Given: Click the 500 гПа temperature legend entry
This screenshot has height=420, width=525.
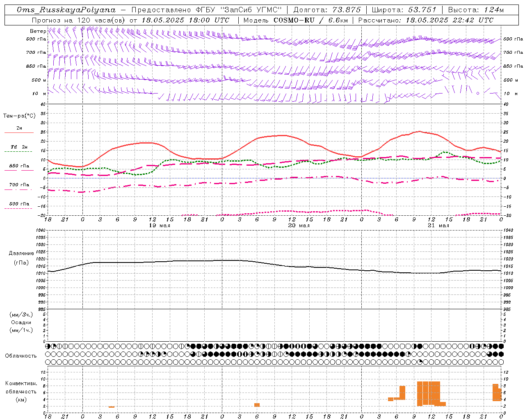Looking at the screenshot, I should (19, 205).
